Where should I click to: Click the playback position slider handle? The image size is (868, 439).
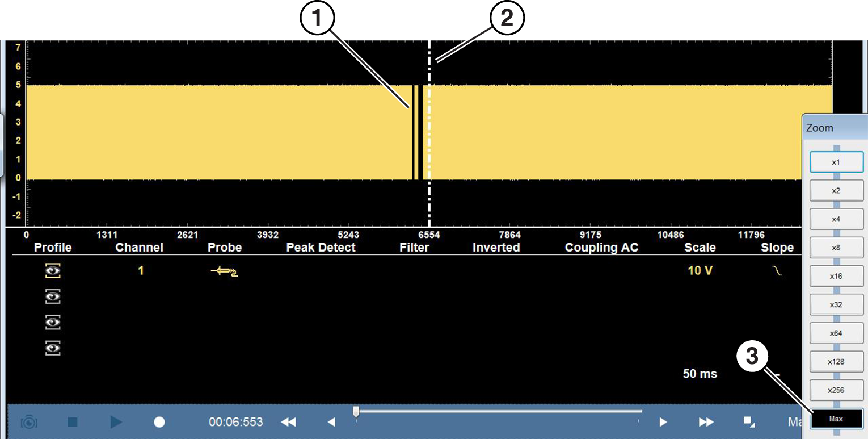(x=356, y=411)
